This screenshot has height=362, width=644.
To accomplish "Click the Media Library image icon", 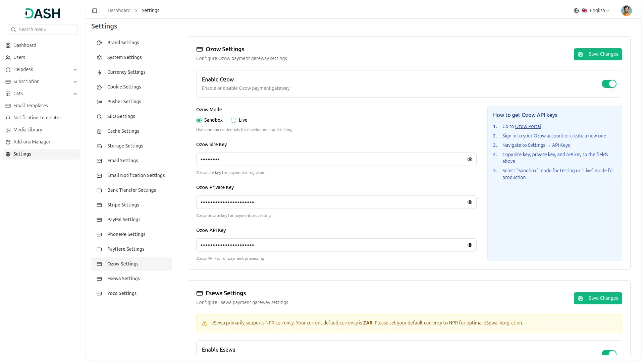I will (8, 130).
